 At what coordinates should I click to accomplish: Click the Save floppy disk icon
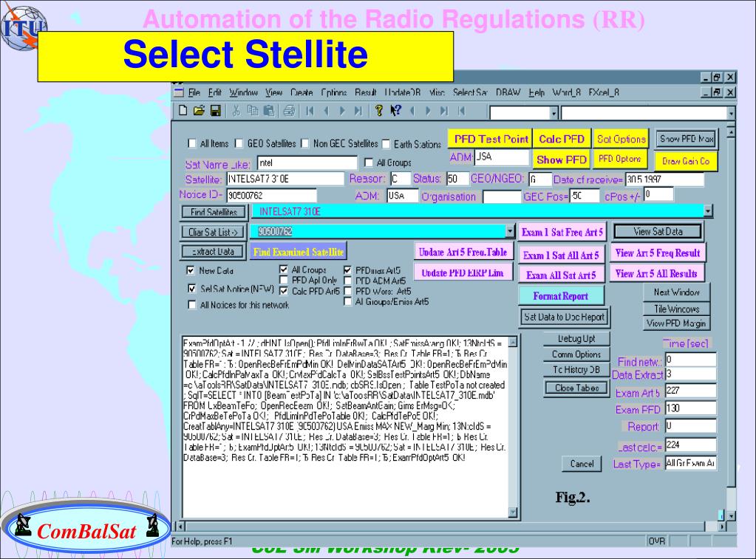click(x=216, y=111)
